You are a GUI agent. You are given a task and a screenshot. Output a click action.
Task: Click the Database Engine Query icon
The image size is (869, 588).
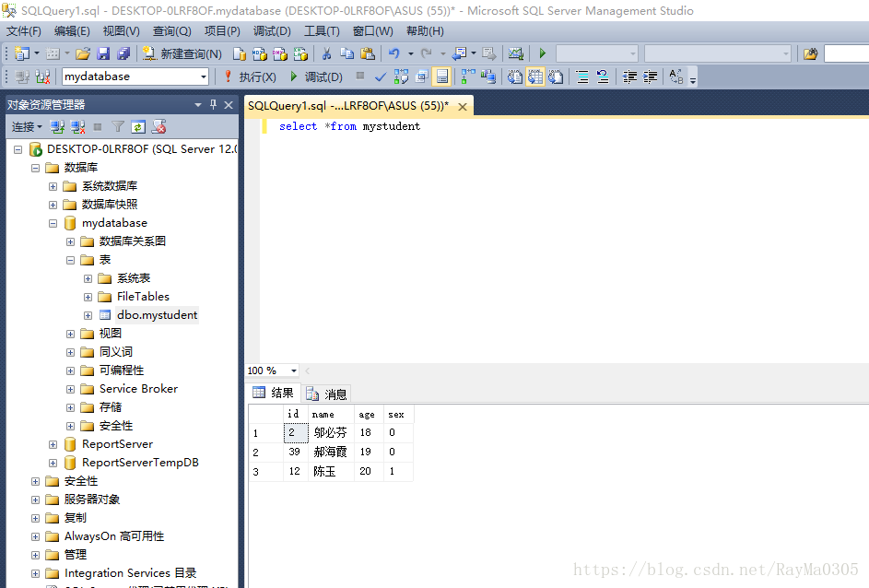pyautogui.click(x=239, y=53)
